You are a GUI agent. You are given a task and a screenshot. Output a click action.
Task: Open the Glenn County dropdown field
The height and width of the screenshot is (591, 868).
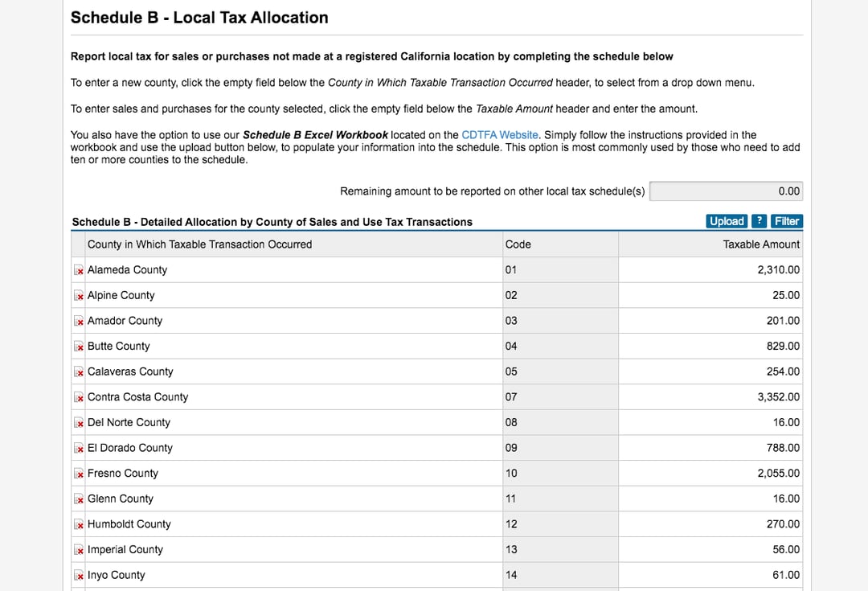(294, 499)
